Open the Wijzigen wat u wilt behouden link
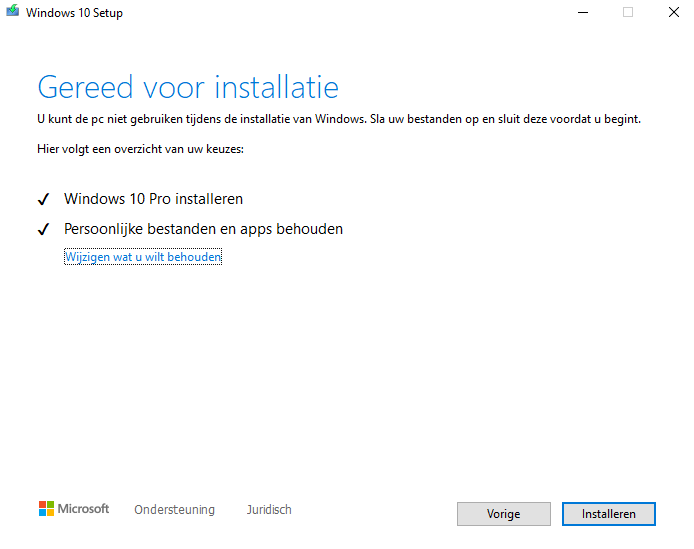Image resolution: width=694 pixels, height=549 pixels. tap(143, 257)
